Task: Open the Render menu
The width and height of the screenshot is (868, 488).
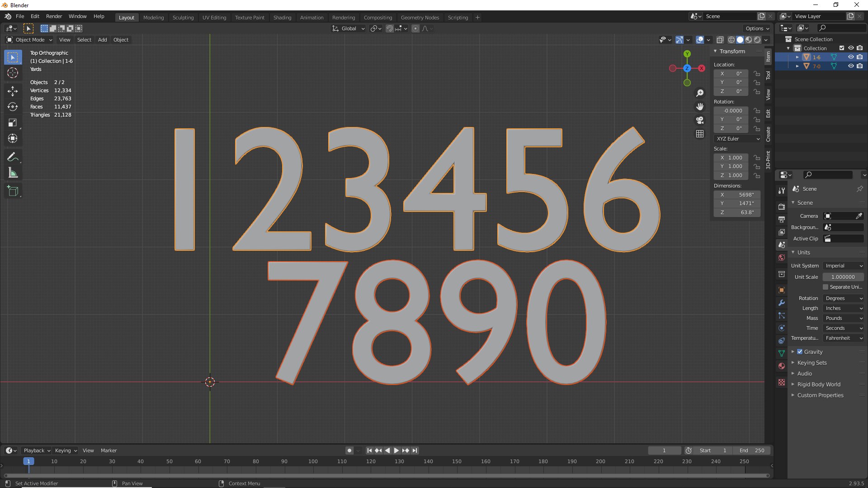Action: tap(54, 16)
